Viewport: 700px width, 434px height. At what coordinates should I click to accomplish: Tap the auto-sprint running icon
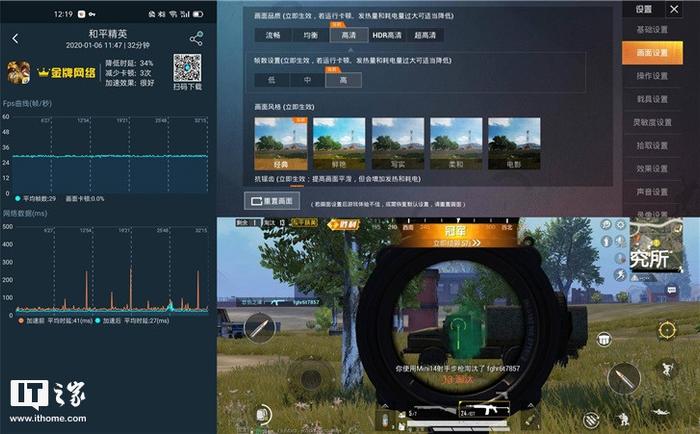[620, 275]
